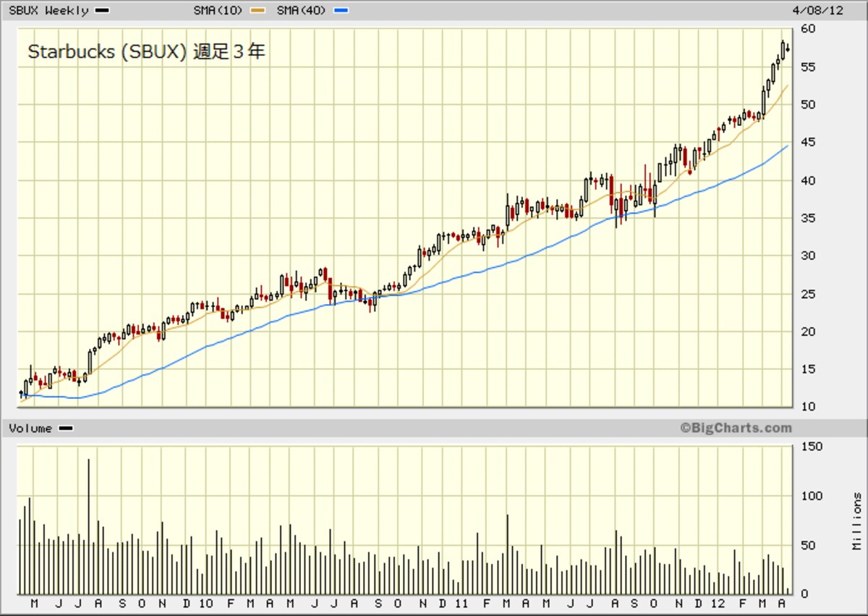Viewport: 868px width, 616px height.
Task: Click the year 11 label on time axis
Action: click(462, 604)
